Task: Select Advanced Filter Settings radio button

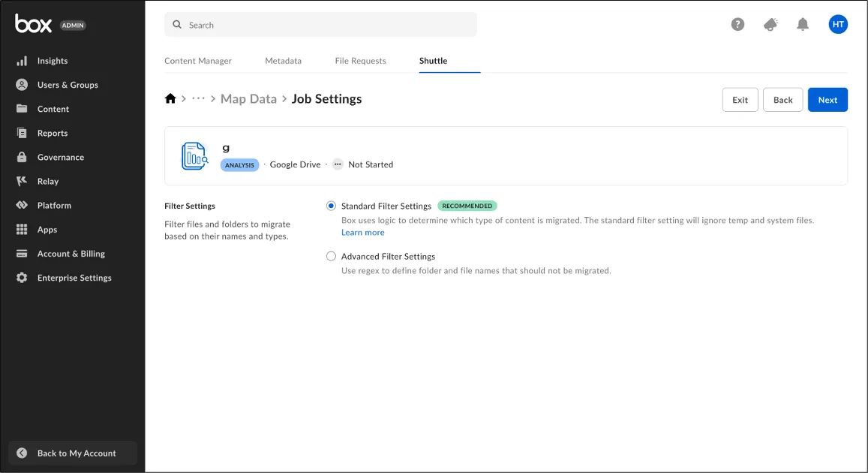Action: pos(331,256)
